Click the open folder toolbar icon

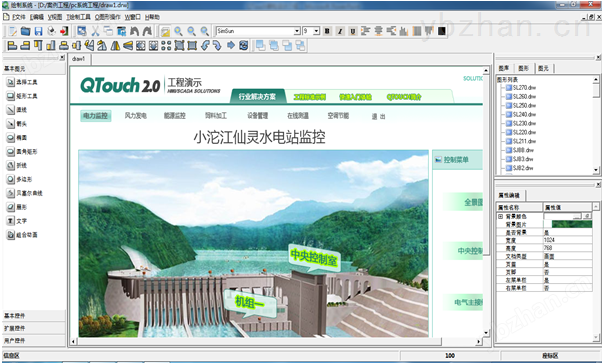pos(25,31)
